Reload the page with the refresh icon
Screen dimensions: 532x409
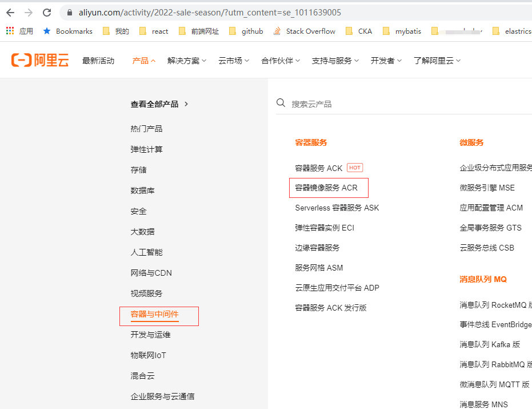[x=47, y=13]
